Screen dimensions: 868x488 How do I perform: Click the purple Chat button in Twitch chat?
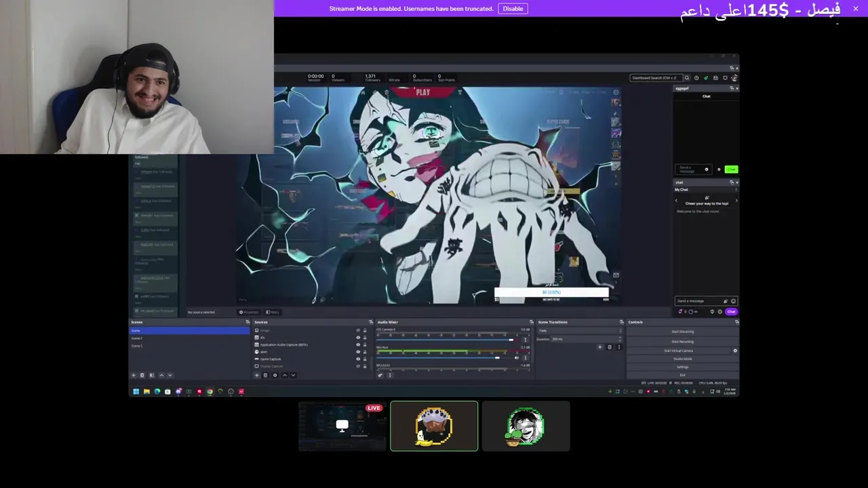[x=731, y=312]
